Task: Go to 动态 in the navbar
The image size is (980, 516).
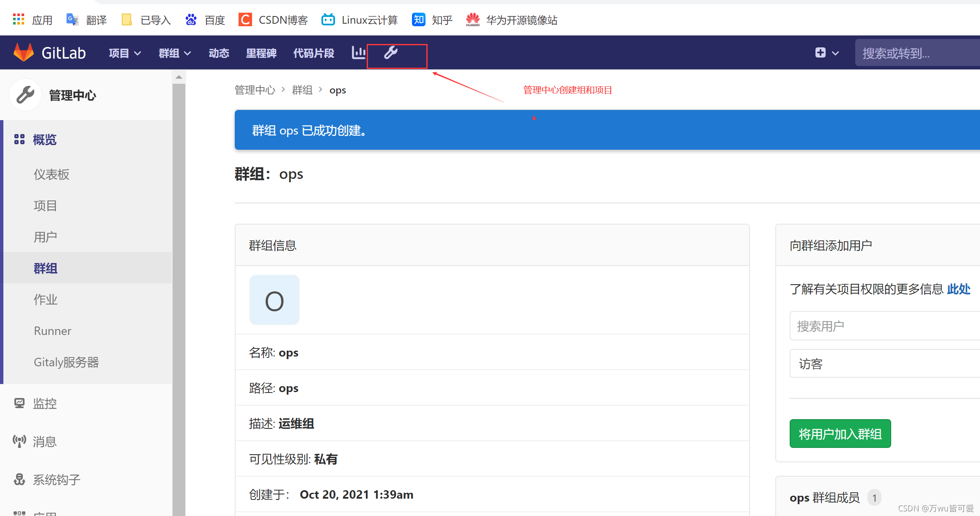Action: [219, 53]
